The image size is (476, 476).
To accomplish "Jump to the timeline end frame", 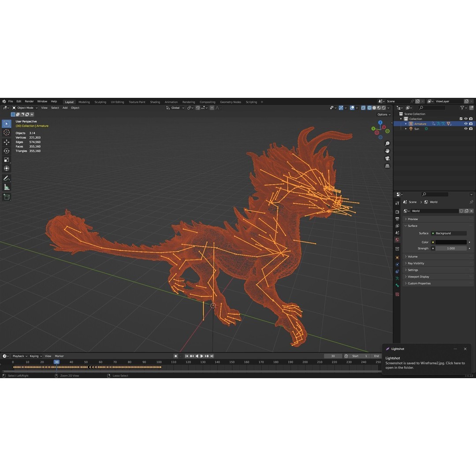I will click(x=212, y=356).
